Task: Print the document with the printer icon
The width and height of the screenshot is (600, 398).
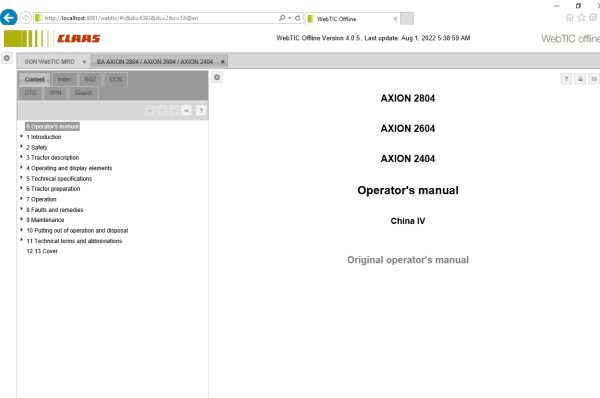Action: [x=580, y=79]
